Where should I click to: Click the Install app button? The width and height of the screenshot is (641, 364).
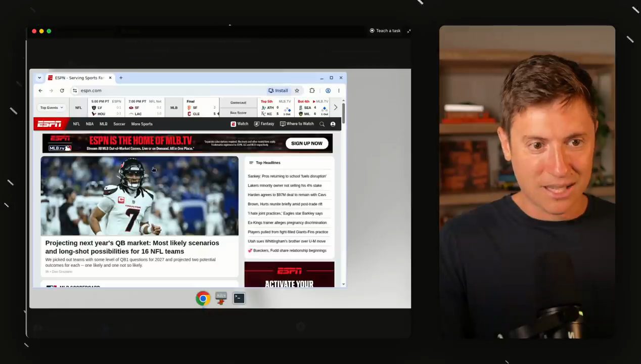click(278, 90)
